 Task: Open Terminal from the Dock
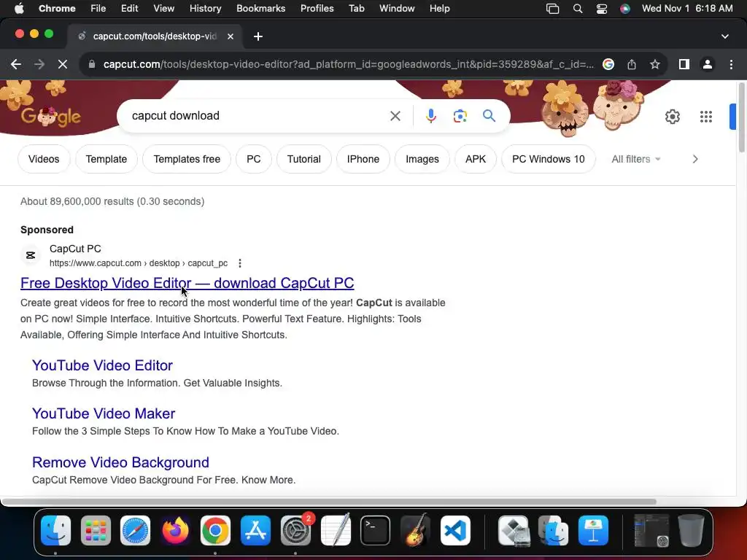(375, 531)
